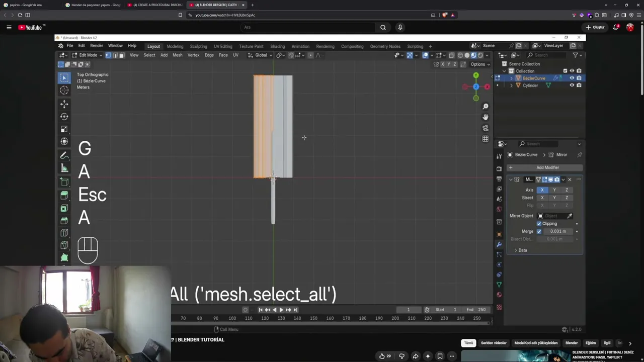Viewport: 644px width, 362px height.
Task: Select the Tümü filter chip on YouTube
Action: point(468,343)
